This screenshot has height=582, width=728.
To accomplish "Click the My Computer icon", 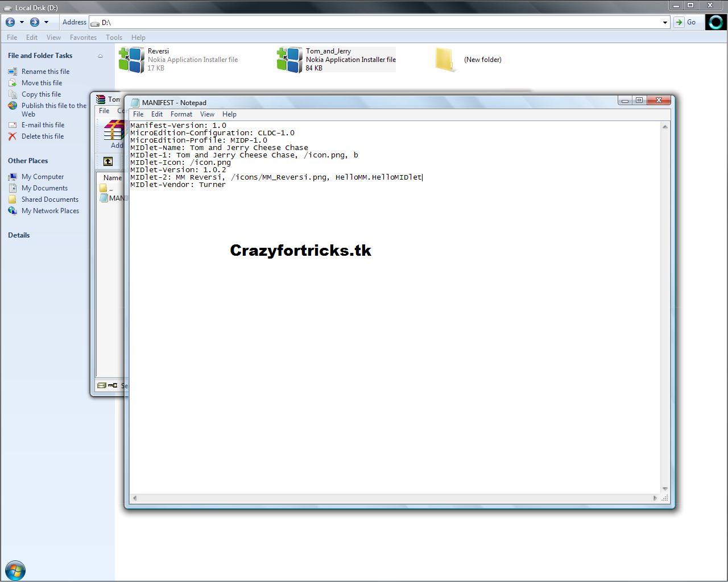I will [x=13, y=177].
